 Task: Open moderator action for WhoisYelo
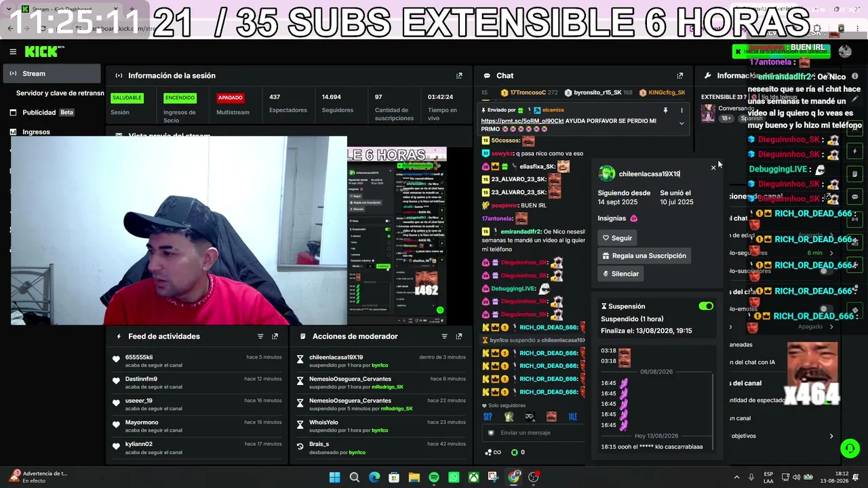click(381, 426)
